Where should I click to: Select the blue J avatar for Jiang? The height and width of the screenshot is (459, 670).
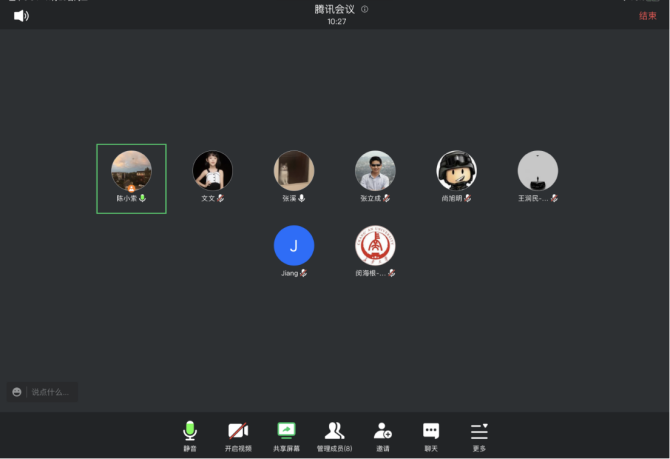click(294, 245)
